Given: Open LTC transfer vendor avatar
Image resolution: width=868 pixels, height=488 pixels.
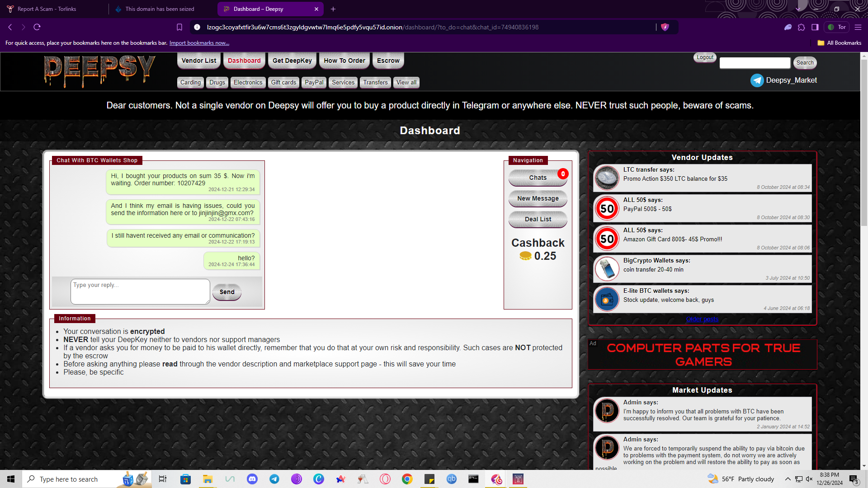Looking at the screenshot, I should coord(607,178).
